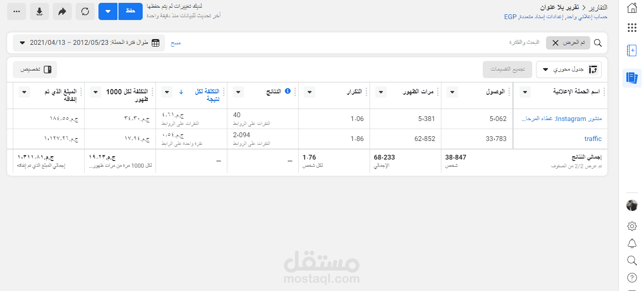
Task: Click total frequency value 1.76
Action: 309,157
